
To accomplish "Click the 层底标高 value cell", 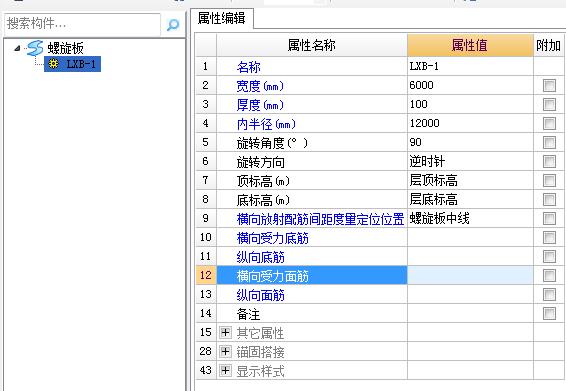I will [x=470, y=199].
